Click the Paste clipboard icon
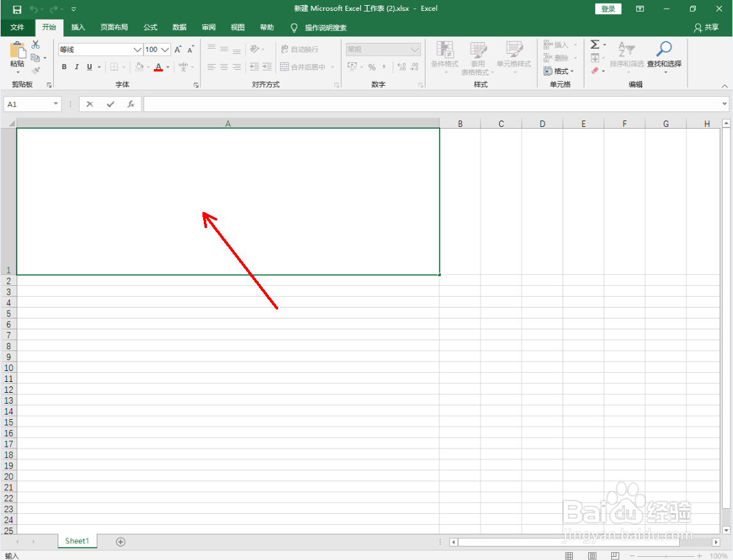The height and width of the screenshot is (560, 733). pyautogui.click(x=18, y=51)
